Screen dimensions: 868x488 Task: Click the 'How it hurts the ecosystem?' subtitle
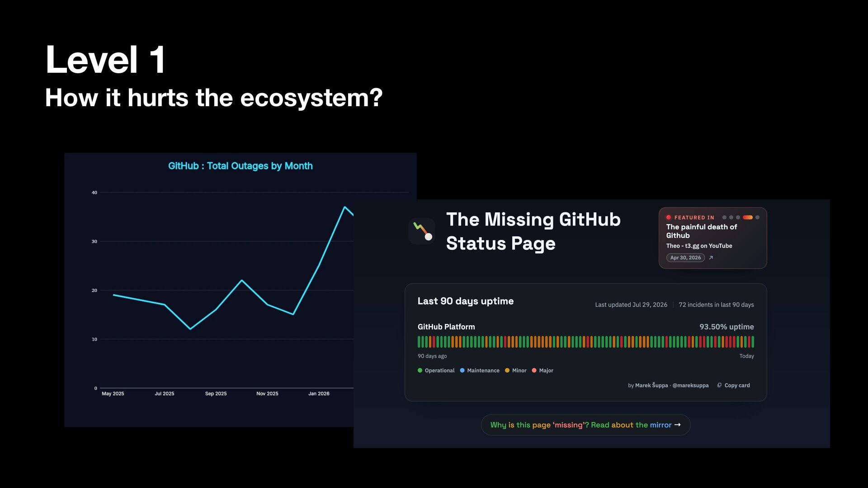pos(214,98)
